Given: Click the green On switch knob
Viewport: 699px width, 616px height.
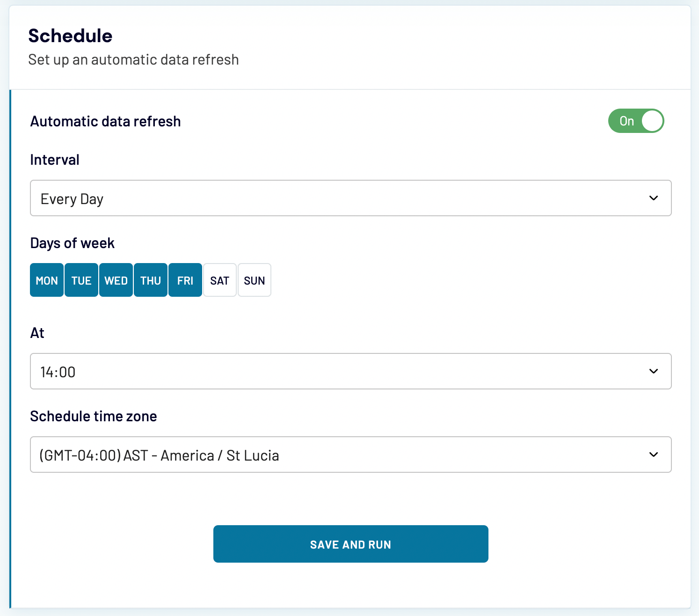Looking at the screenshot, I should pyautogui.click(x=653, y=121).
